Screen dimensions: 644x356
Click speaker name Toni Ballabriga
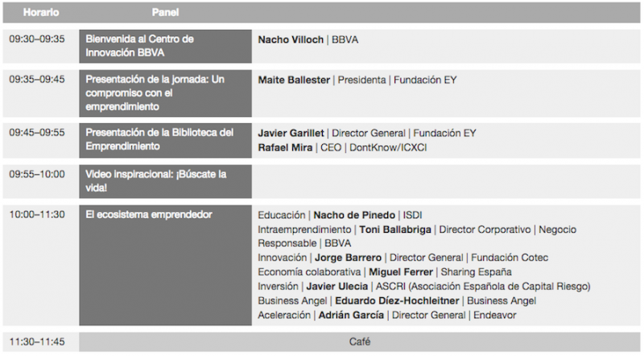(x=395, y=230)
